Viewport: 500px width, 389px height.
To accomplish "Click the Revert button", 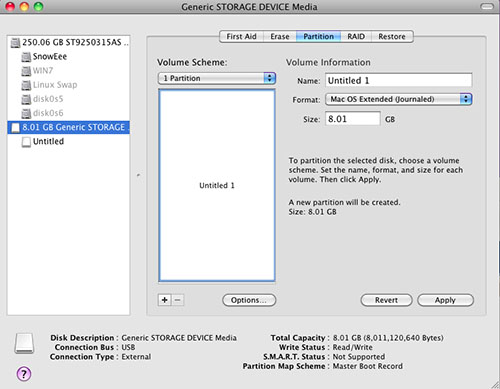I will click(x=386, y=300).
